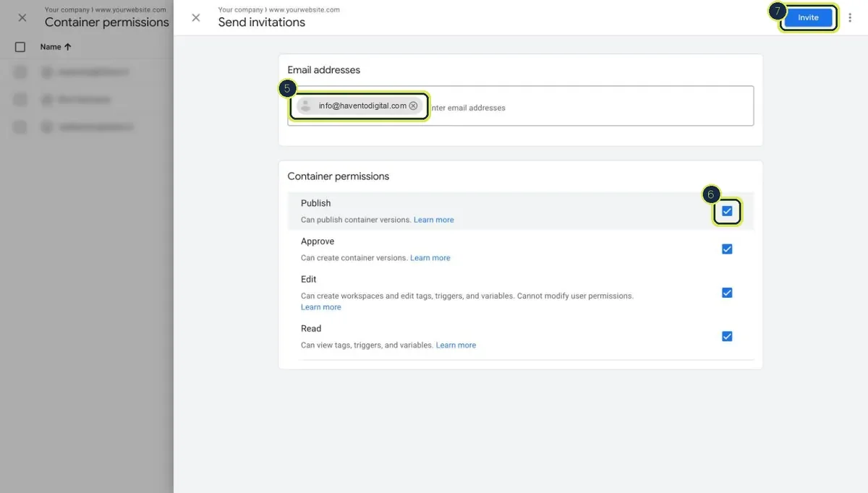Click the Email addresses heading
868x493 pixels.
tap(324, 70)
